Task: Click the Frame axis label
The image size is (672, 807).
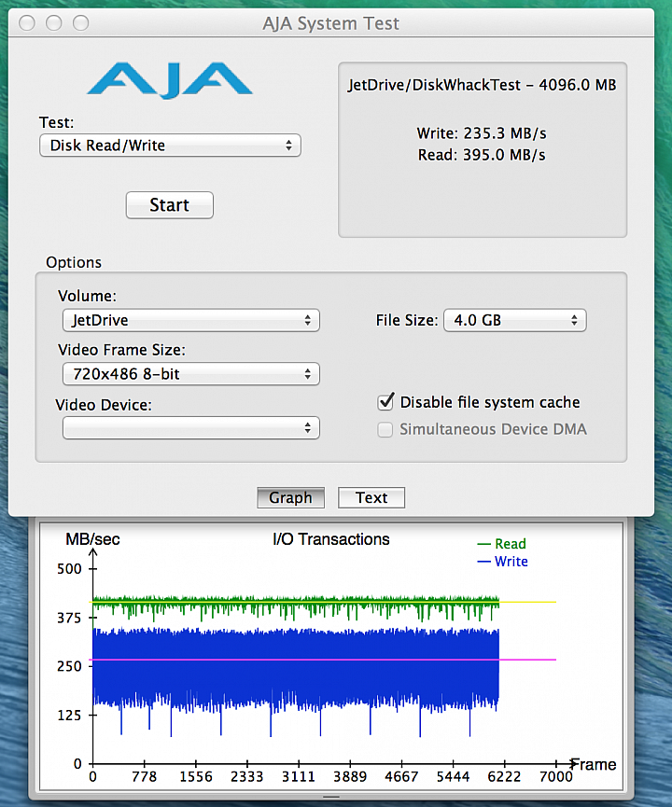Action: 595,765
